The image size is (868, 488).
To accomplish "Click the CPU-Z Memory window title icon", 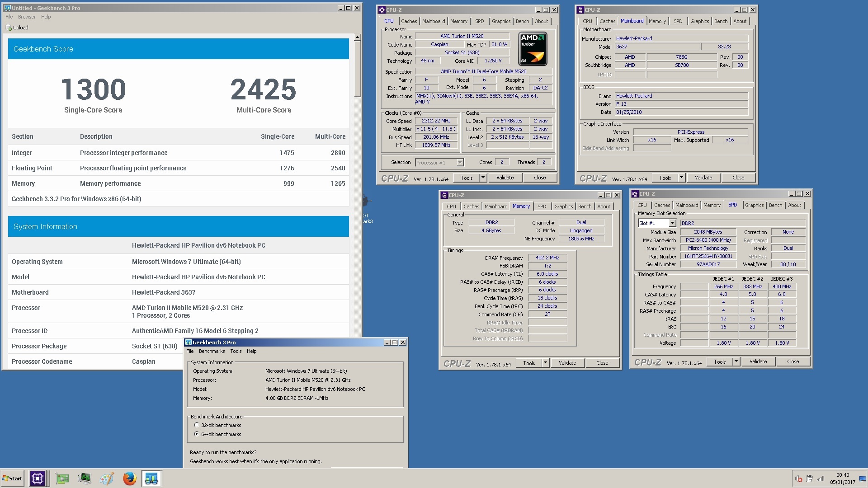I will (x=444, y=195).
